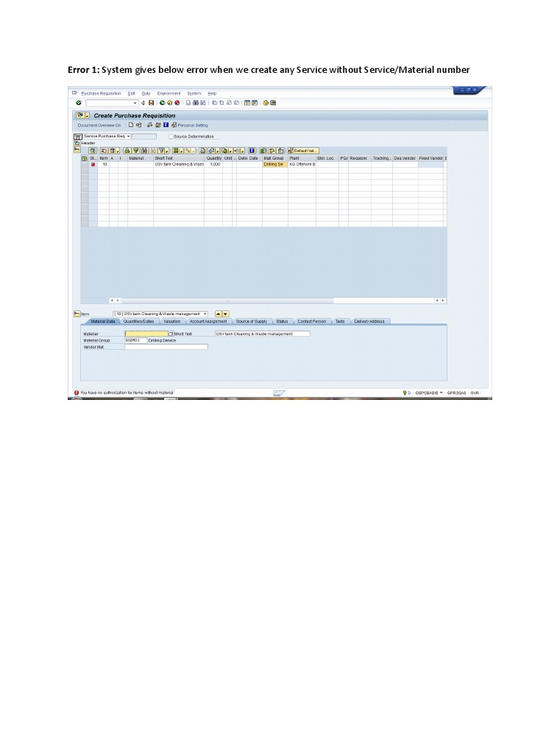The width and height of the screenshot is (560, 747).
Task: Click the Check glasses icon
Action: [149, 125]
